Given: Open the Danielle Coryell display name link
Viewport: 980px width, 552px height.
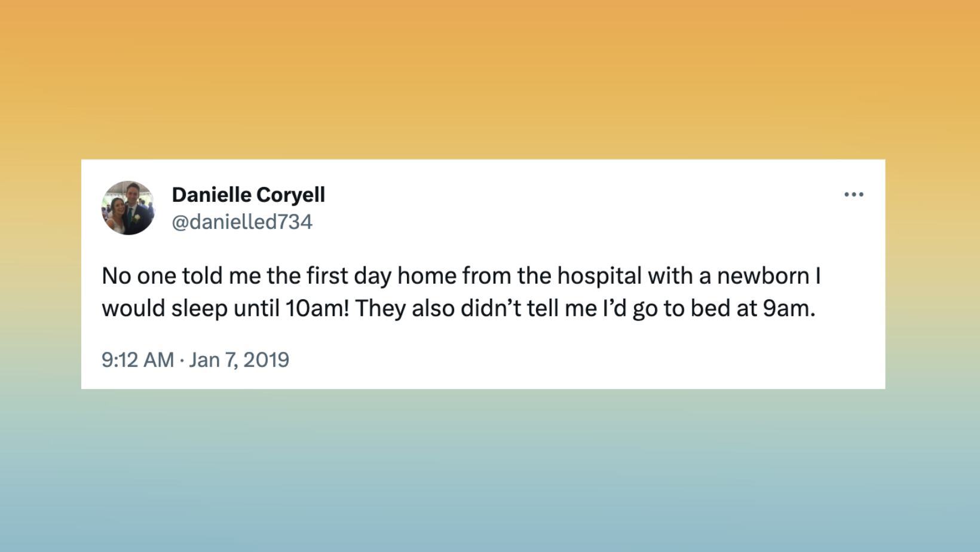Looking at the screenshot, I should [x=248, y=195].
